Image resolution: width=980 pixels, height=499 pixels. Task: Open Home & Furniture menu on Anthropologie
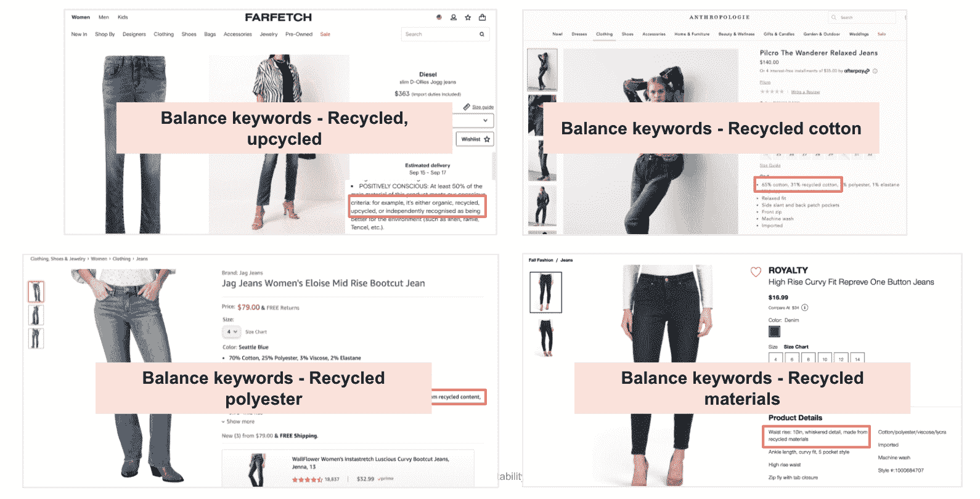pyautogui.click(x=692, y=34)
